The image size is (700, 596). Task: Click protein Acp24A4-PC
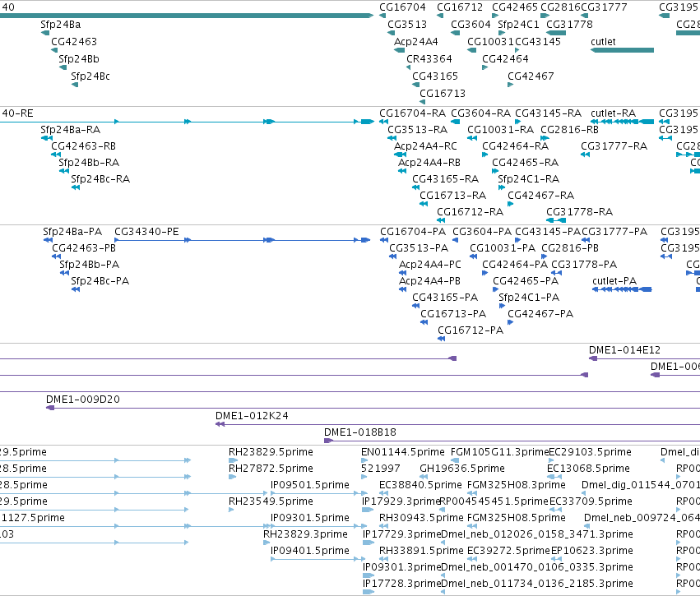[x=429, y=265]
